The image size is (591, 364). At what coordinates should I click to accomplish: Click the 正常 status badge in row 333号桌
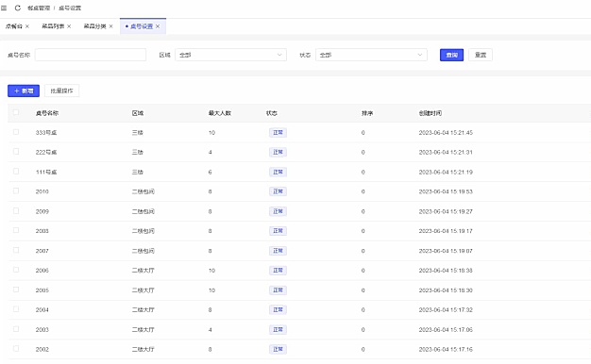click(x=278, y=133)
